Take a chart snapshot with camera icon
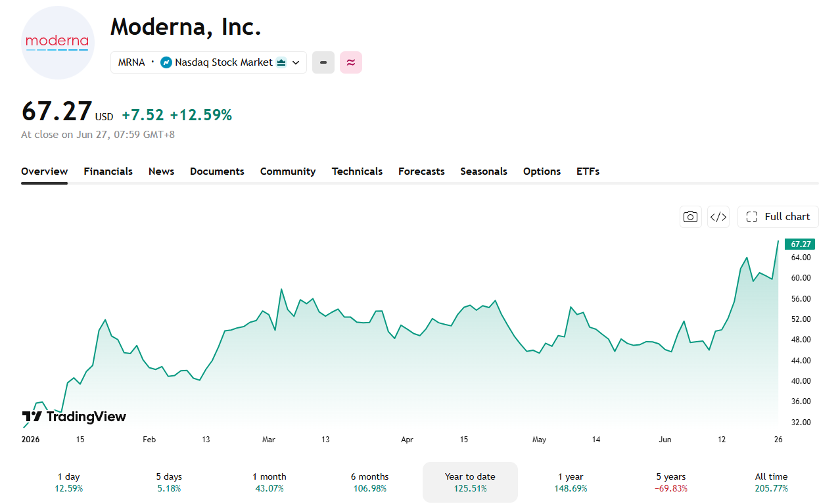Viewport: 840px width, 504px height. tap(690, 217)
